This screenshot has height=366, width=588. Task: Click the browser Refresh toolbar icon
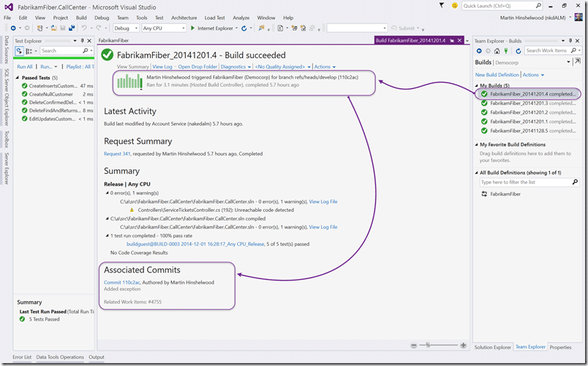pos(244,28)
